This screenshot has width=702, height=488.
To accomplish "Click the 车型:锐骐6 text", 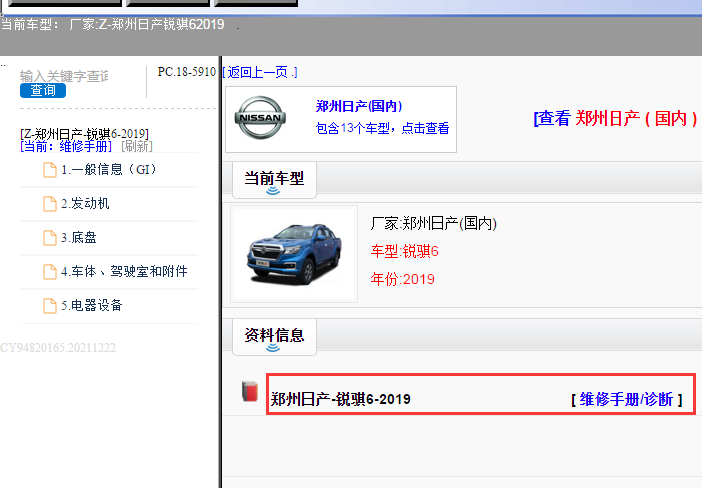I will [x=404, y=252].
